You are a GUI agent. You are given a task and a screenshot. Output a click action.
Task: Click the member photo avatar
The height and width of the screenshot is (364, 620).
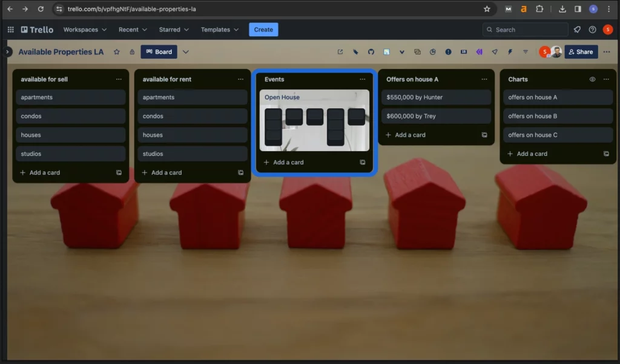(x=556, y=52)
